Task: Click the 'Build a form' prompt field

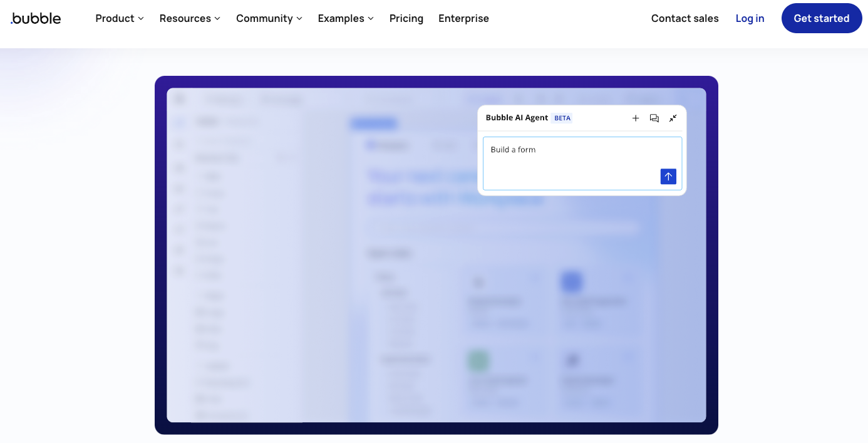Action: click(582, 164)
